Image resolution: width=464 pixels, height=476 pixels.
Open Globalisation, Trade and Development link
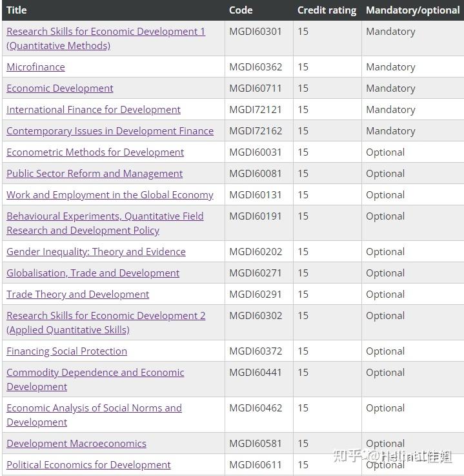tap(93, 273)
